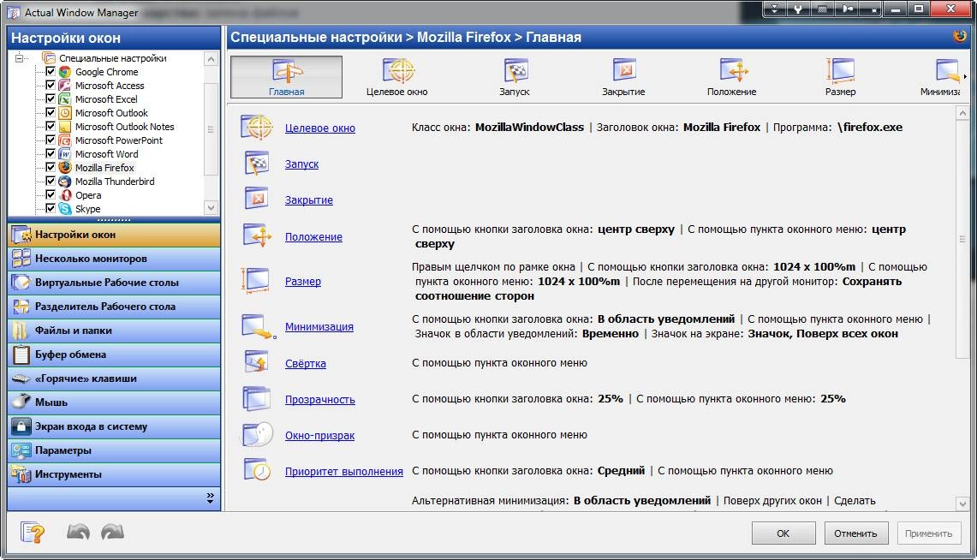Click the roll-up icon beside Свёртка link
The height and width of the screenshot is (560, 977).
(257, 362)
